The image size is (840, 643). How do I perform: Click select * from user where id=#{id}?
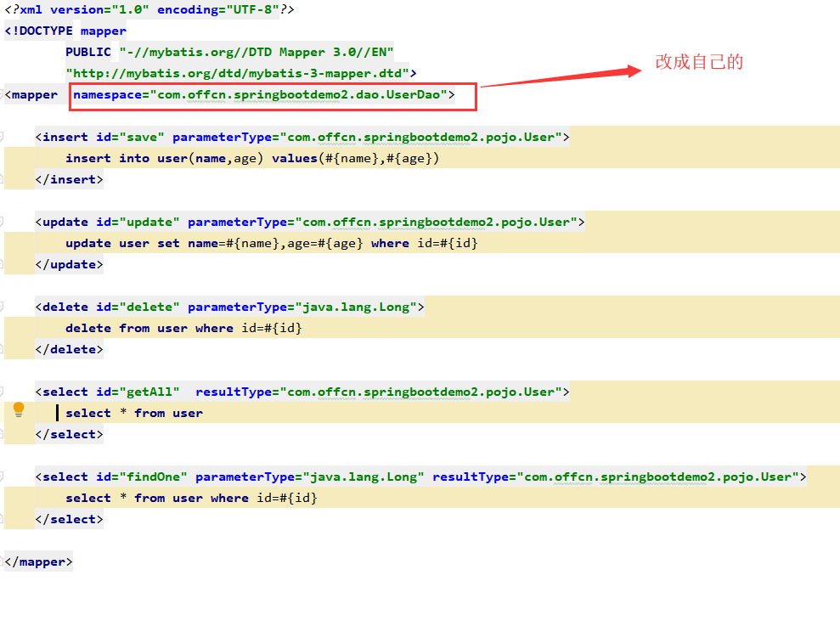[x=191, y=499]
